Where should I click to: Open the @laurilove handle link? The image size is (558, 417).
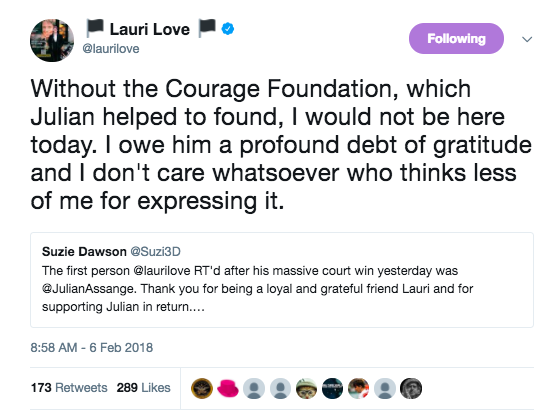(111, 49)
